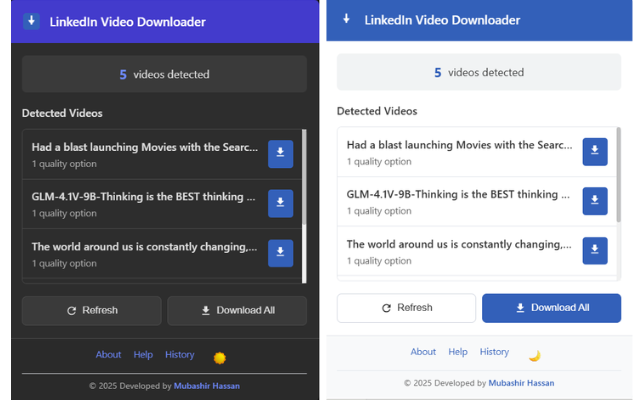The height and width of the screenshot is (400, 640).
Task: Click download icon for 'Had a blast' in light panel
Action: pos(595,151)
